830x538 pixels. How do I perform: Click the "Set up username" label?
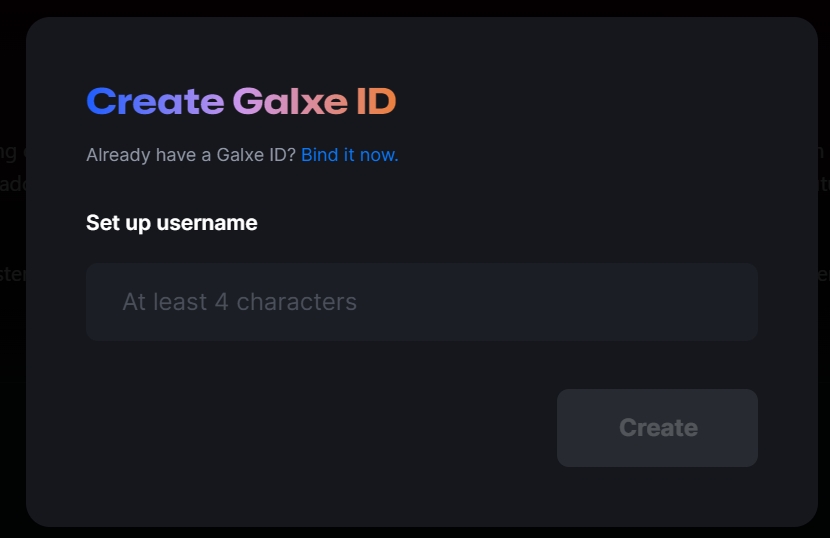point(171,223)
